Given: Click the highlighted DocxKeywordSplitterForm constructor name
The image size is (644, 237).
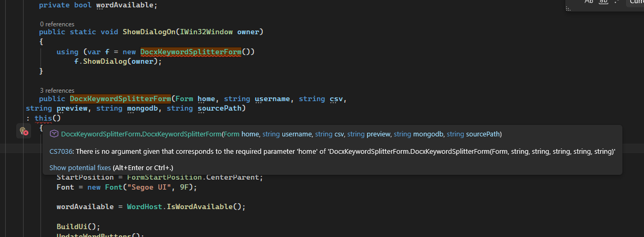Looking at the screenshot, I should point(120,98).
